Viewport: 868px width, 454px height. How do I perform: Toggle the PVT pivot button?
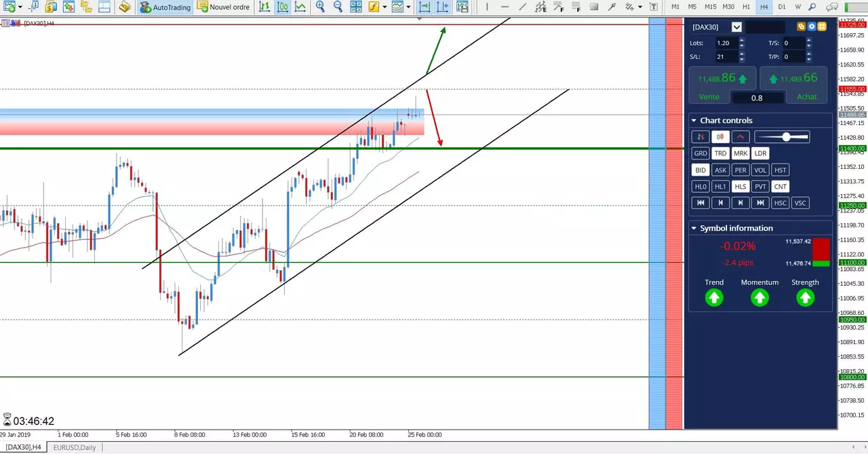760,187
